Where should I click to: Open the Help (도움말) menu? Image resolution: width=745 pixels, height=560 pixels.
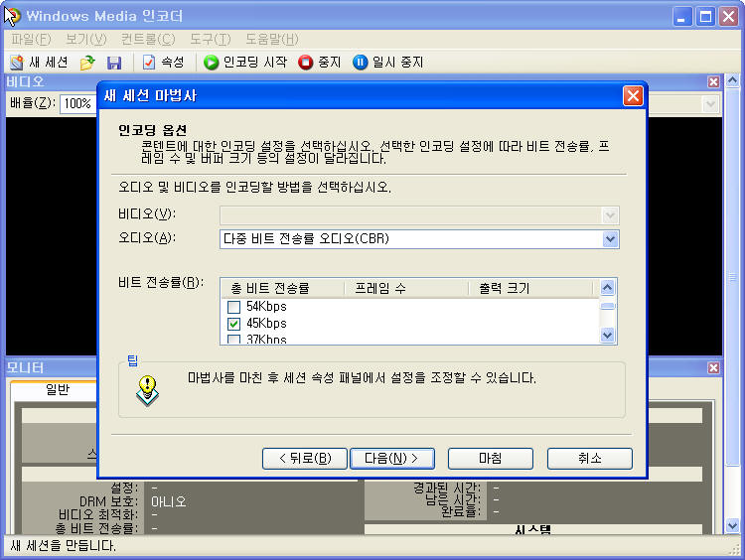pos(272,39)
